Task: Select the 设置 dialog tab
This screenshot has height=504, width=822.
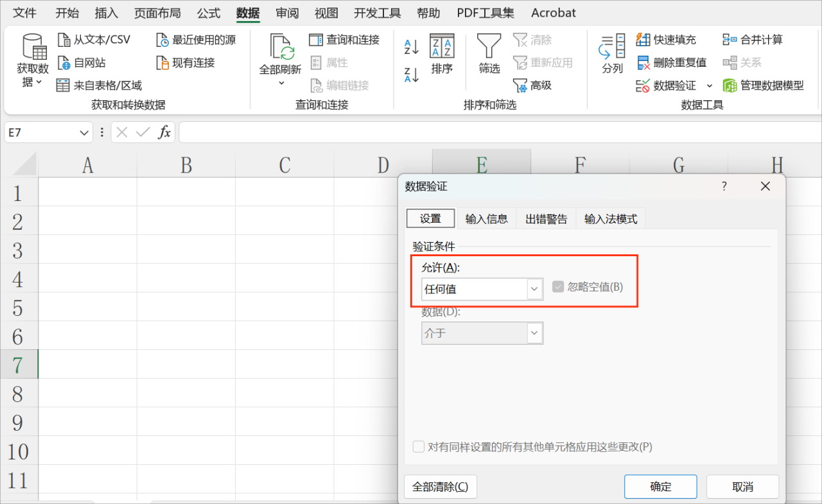Action: [430, 218]
